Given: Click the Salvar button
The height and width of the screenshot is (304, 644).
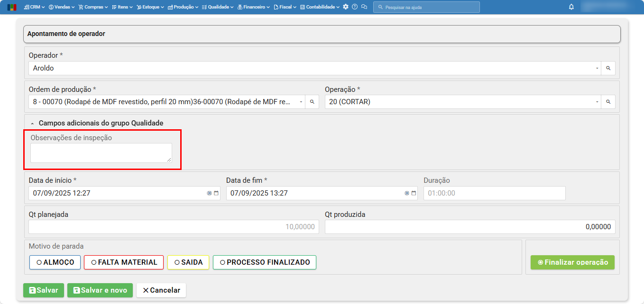Looking at the screenshot, I should click(x=44, y=290).
